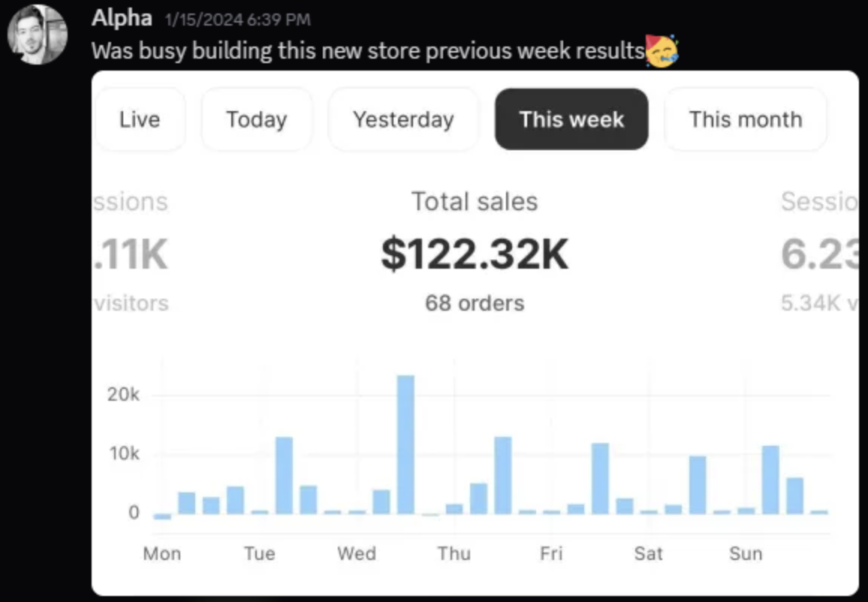Click the Total sales heading

click(x=475, y=201)
